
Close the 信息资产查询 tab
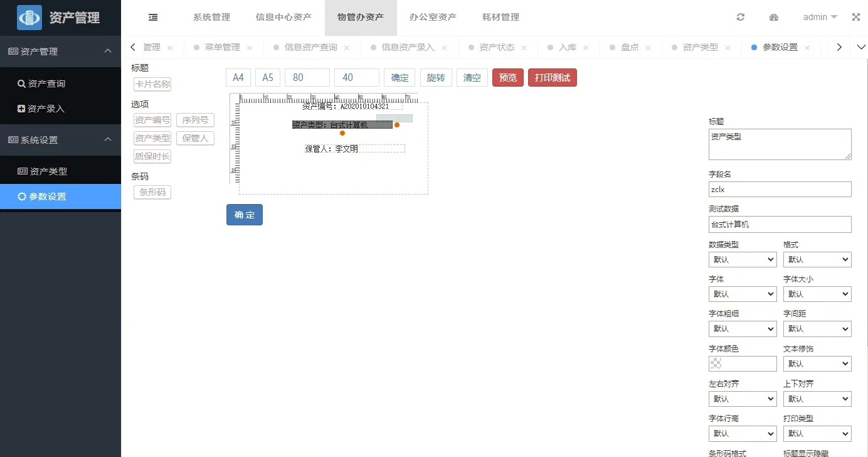point(347,48)
